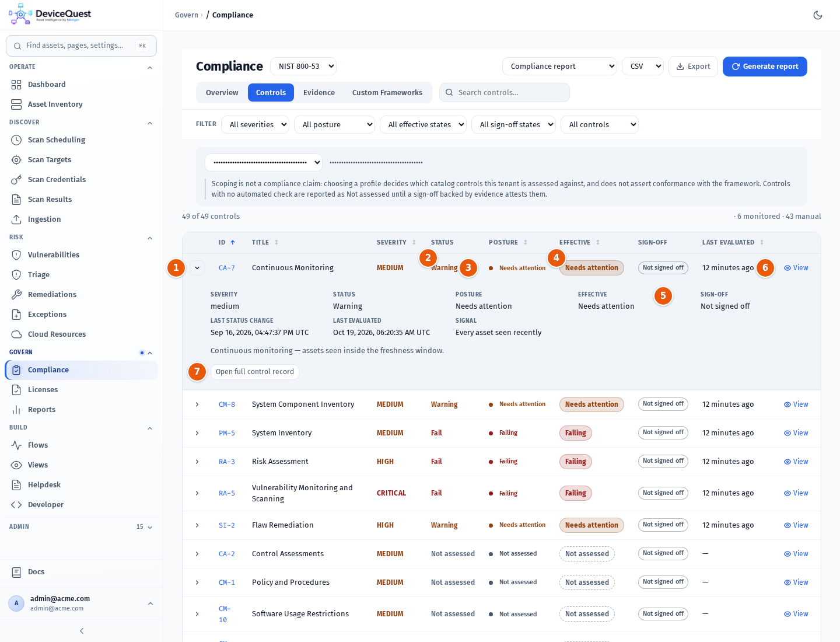Open Flows activity icon
Screen dimensions: 840x642
click(16, 445)
